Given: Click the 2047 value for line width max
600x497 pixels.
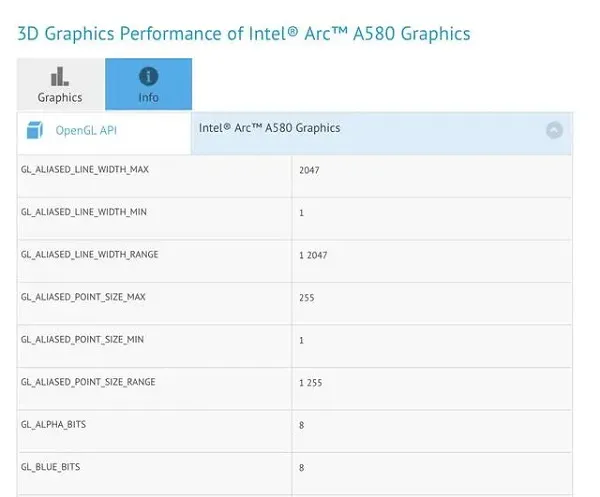Looking at the screenshot, I should [x=309, y=170].
